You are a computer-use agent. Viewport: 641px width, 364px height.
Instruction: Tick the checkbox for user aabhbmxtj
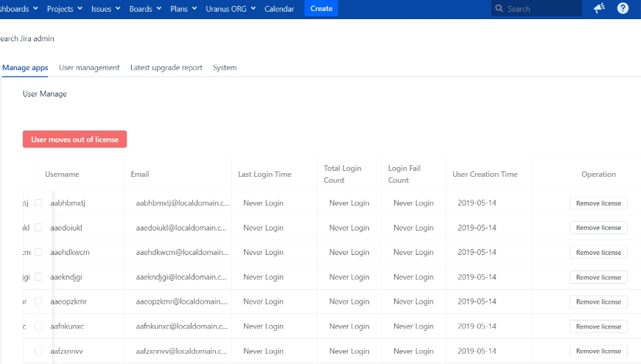pos(38,203)
